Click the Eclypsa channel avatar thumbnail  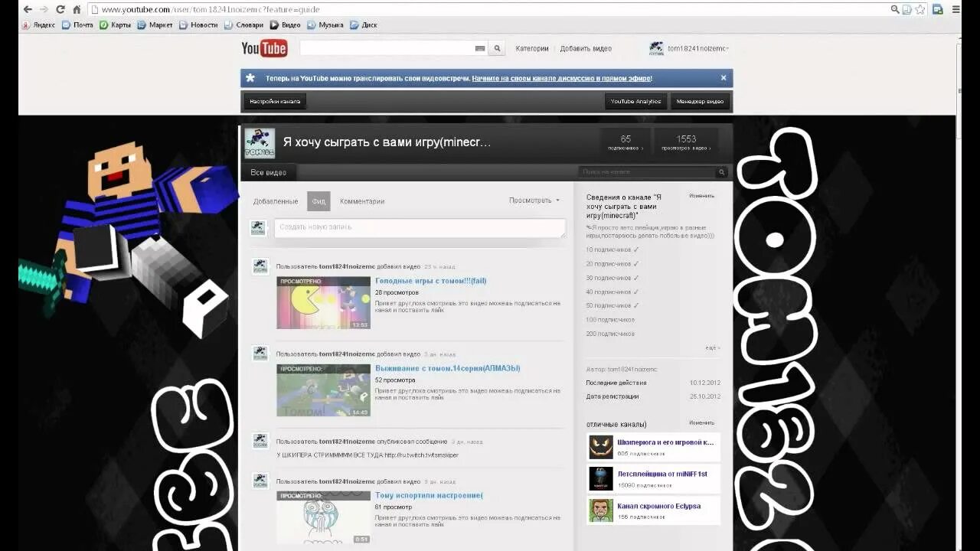coord(601,510)
